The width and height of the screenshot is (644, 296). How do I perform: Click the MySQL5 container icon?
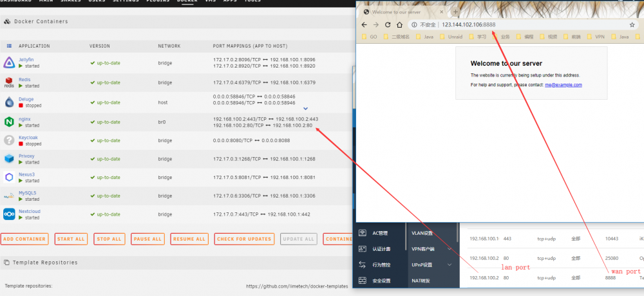(x=9, y=196)
